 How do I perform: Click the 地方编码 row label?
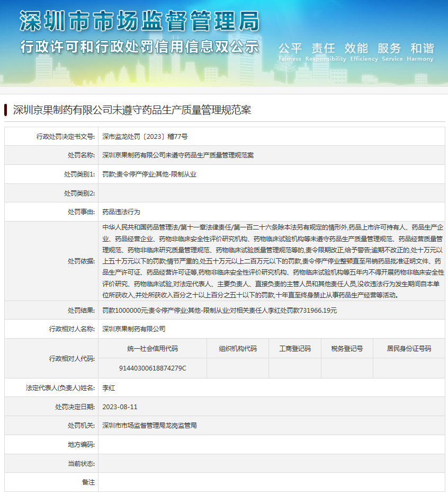81,445
